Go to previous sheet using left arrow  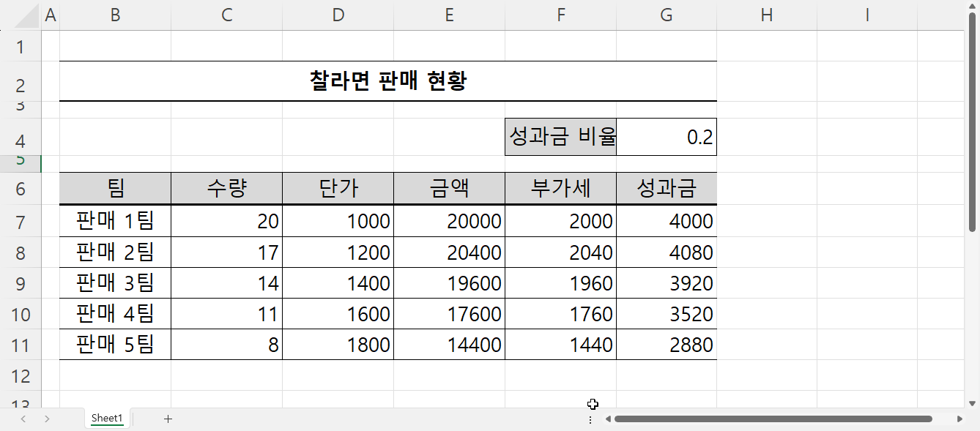point(23,419)
